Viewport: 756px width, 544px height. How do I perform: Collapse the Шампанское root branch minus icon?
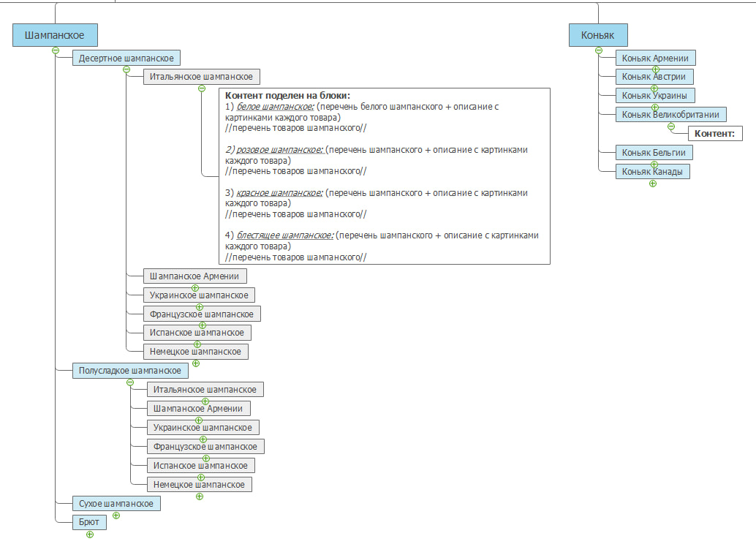(x=56, y=50)
